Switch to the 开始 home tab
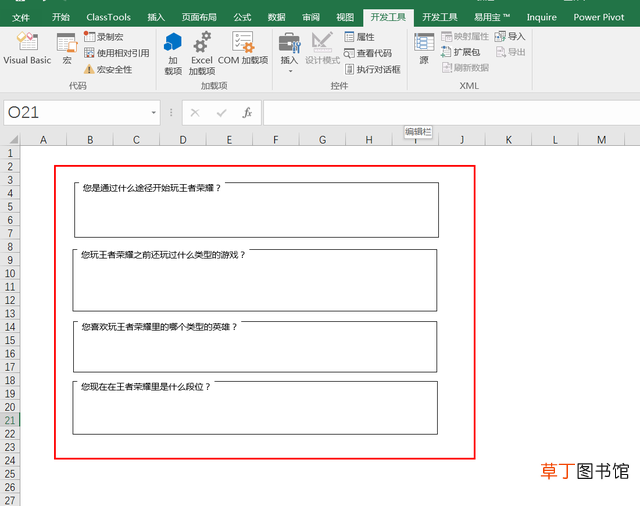The width and height of the screenshot is (640, 506). click(61, 18)
